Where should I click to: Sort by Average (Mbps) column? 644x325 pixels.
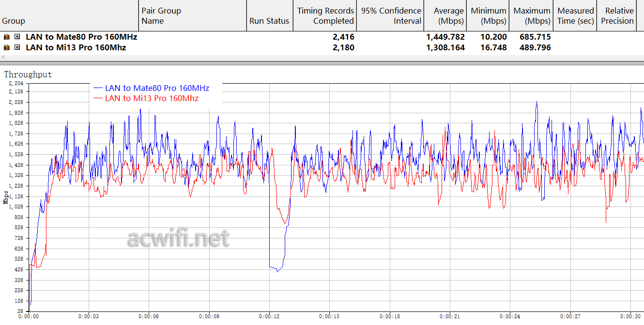click(x=448, y=16)
